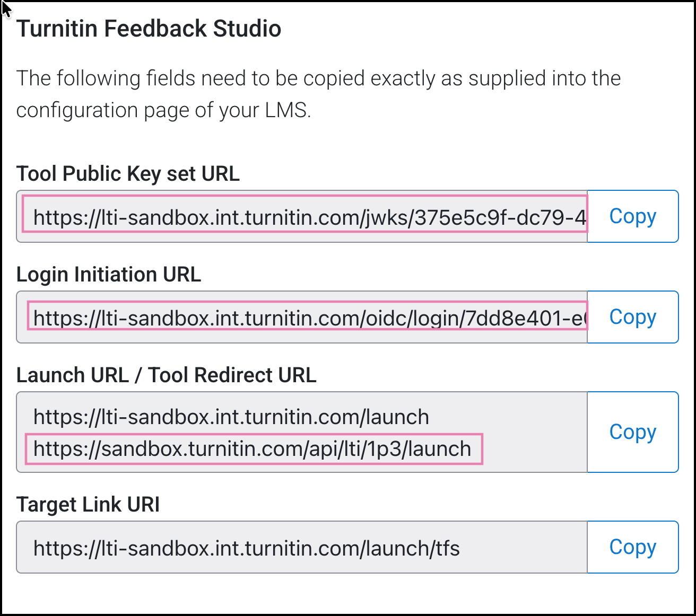Click inside Tool Public Key set URL field
The image size is (696, 616).
pyautogui.click(x=302, y=216)
